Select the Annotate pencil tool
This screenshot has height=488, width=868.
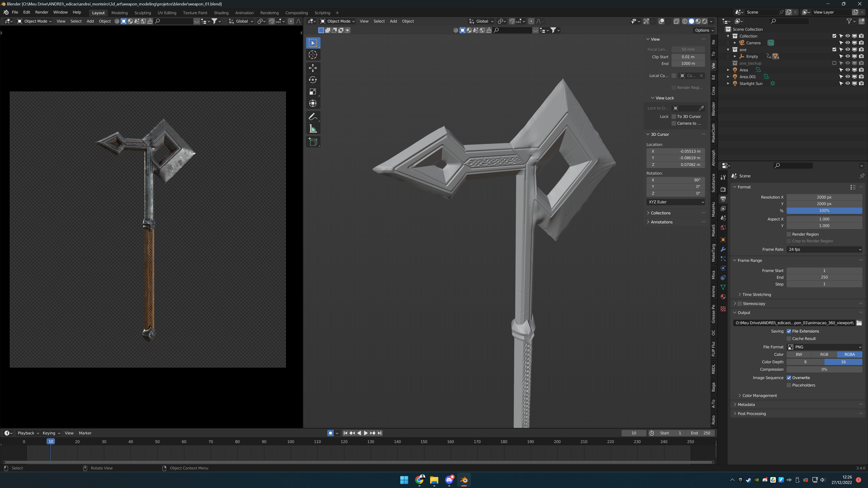point(313,117)
